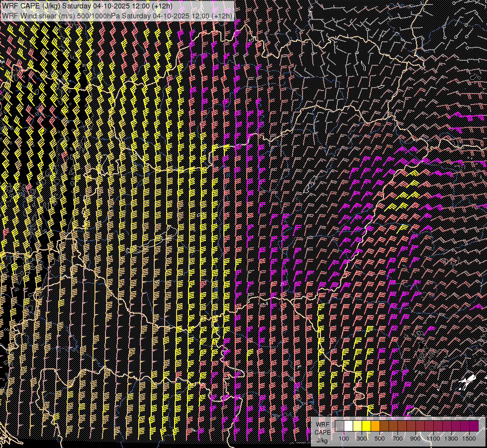Select the 500 tick label in legend
Viewport: 487px width, 448px height.
coord(380,438)
